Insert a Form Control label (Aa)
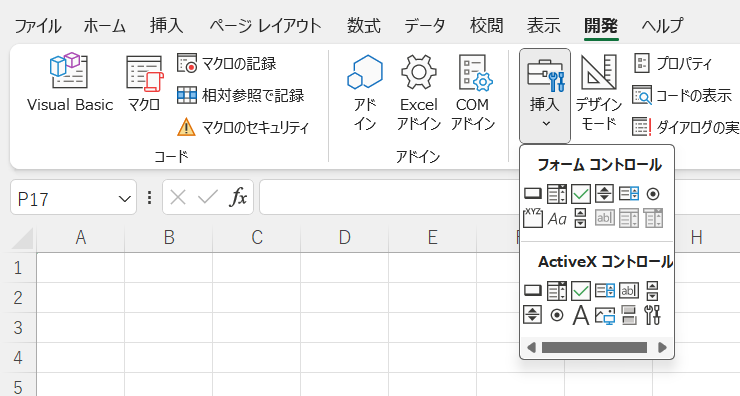This screenshot has height=396, width=740. point(557,219)
